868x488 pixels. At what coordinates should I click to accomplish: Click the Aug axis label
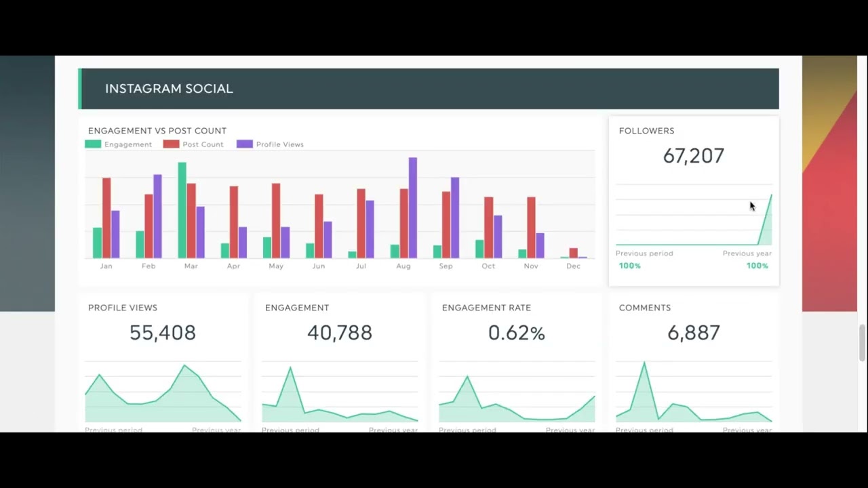point(403,266)
